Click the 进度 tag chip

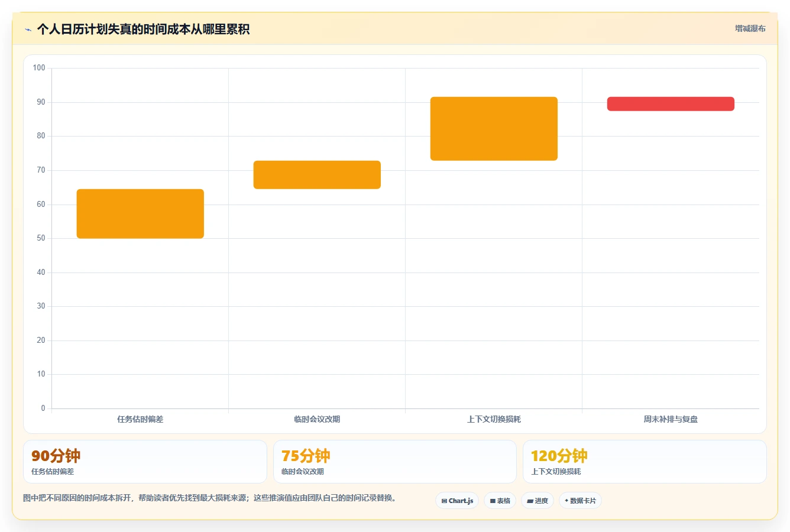click(x=537, y=501)
